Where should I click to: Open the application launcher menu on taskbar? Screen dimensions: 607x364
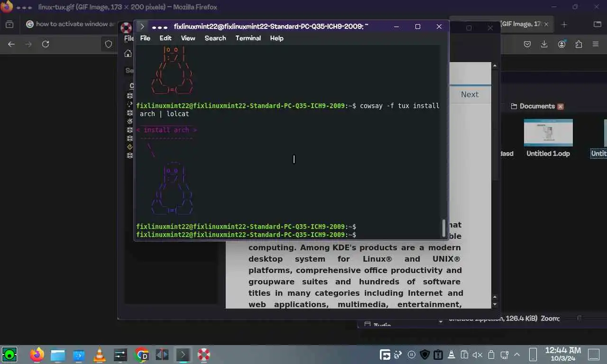pos(9,355)
